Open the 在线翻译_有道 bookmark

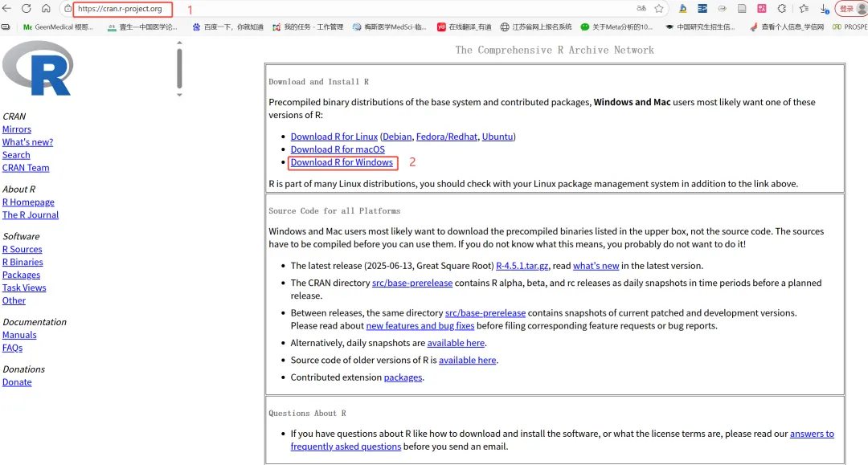click(464, 27)
